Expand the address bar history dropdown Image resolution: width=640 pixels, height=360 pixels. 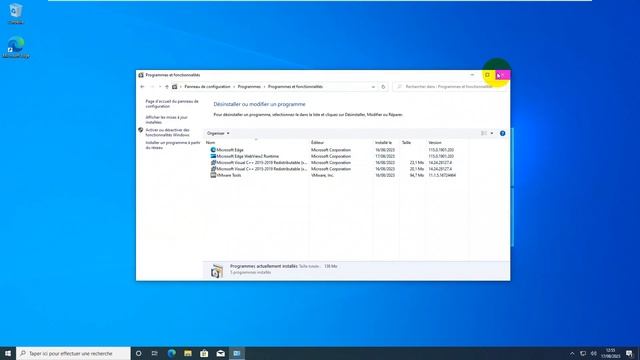373,87
